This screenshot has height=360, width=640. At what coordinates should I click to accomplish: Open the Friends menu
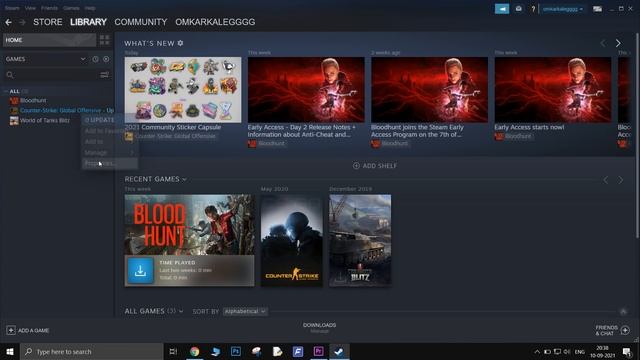pos(49,8)
